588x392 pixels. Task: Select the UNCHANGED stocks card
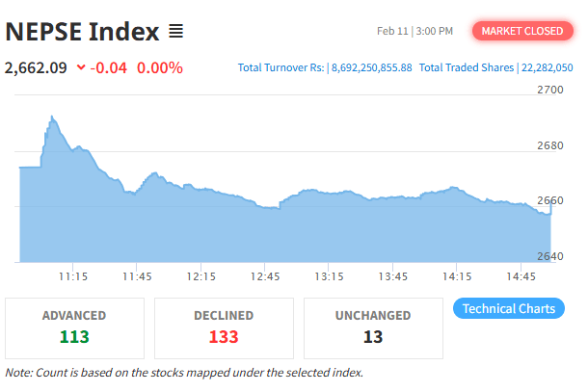tap(373, 327)
